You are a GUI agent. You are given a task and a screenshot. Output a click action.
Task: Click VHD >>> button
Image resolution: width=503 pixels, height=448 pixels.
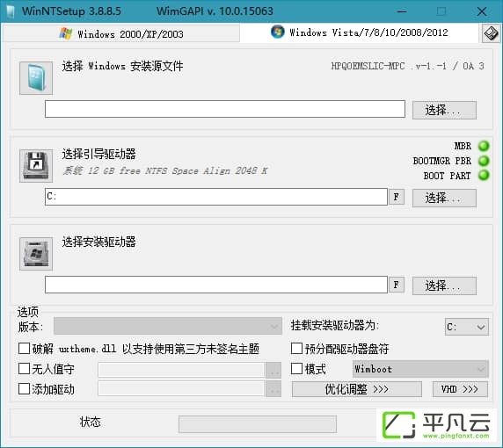(x=460, y=389)
